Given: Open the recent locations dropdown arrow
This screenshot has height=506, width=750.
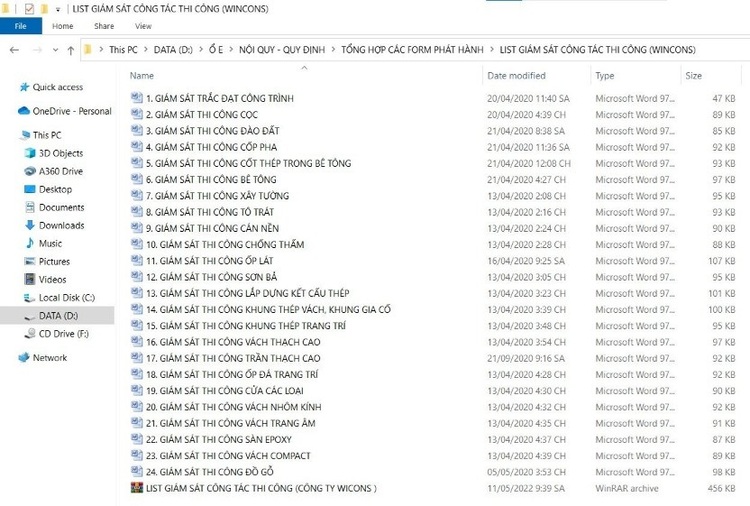Looking at the screenshot, I should pos(55,50).
